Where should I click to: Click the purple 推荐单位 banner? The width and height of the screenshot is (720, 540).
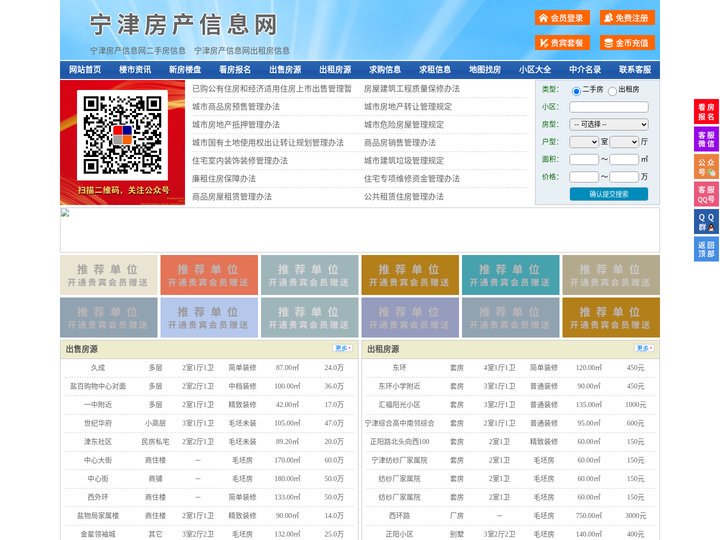pos(410,318)
